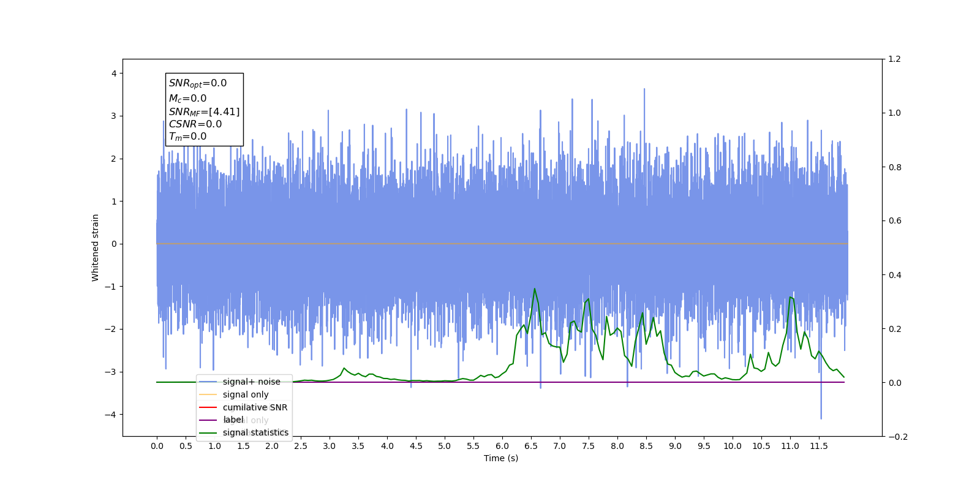The image size is (980, 490).
Task: Click the 7.0 tick on the time axis
Action: tap(560, 446)
